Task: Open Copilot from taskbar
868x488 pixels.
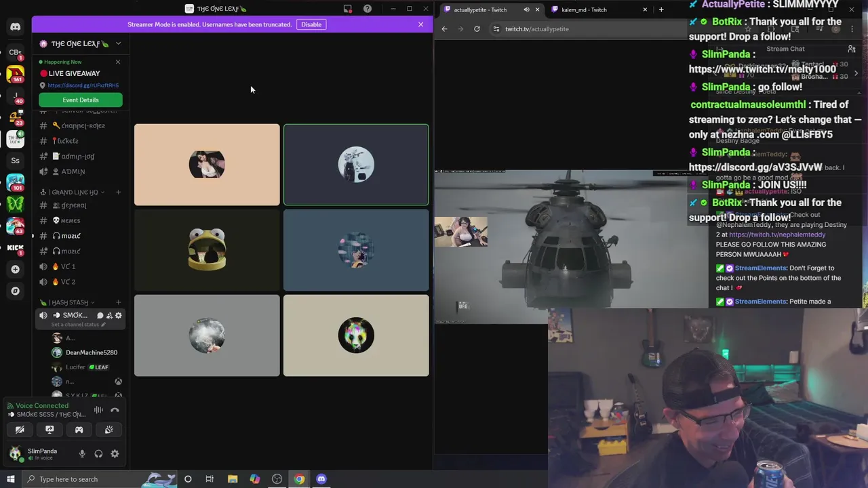Action: coord(255,479)
